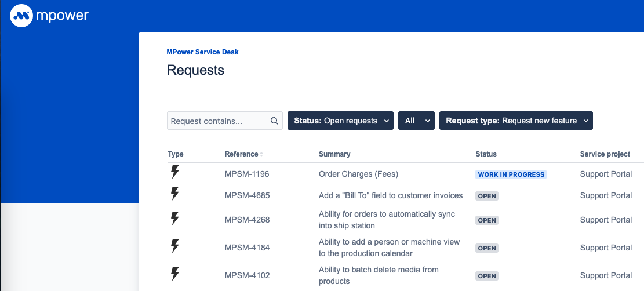Click the search magnifier icon
Screen dimensions: 644x291
coord(274,121)
